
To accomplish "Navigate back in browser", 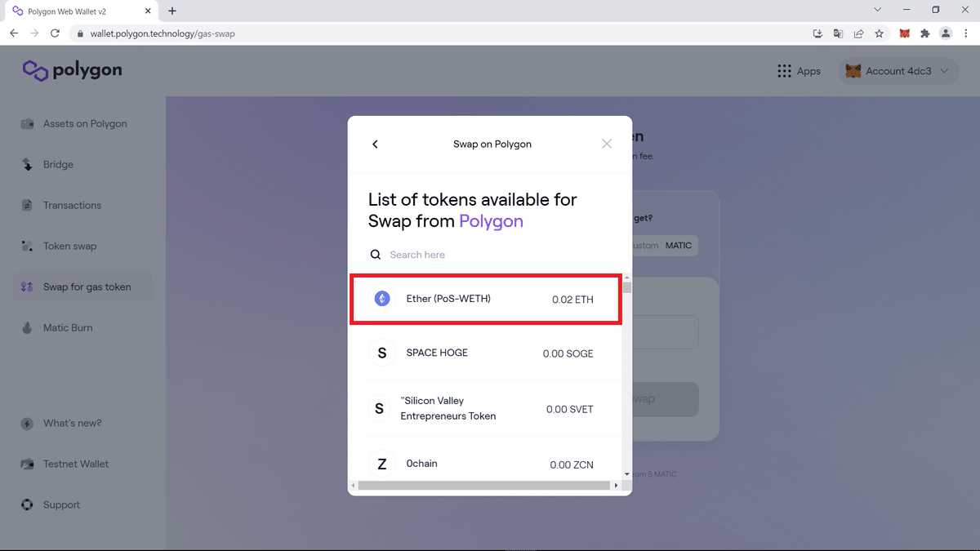I will coord(14,33).
